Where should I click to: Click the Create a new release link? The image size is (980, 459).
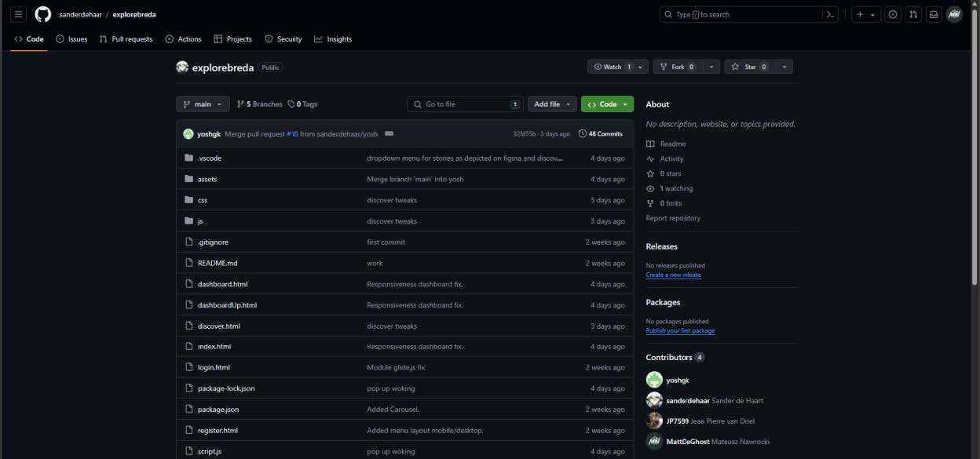point(673,275)
